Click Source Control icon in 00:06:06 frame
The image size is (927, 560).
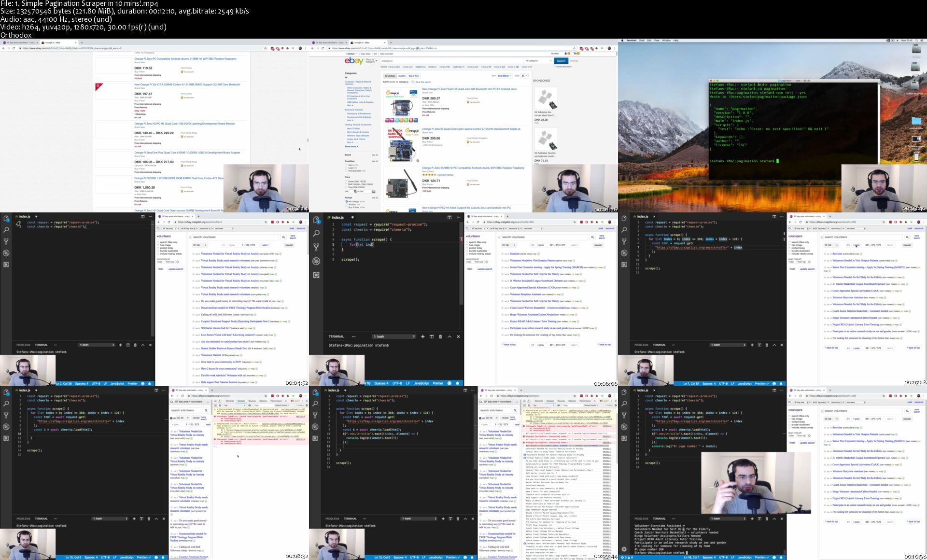click(x=316, y=247)
